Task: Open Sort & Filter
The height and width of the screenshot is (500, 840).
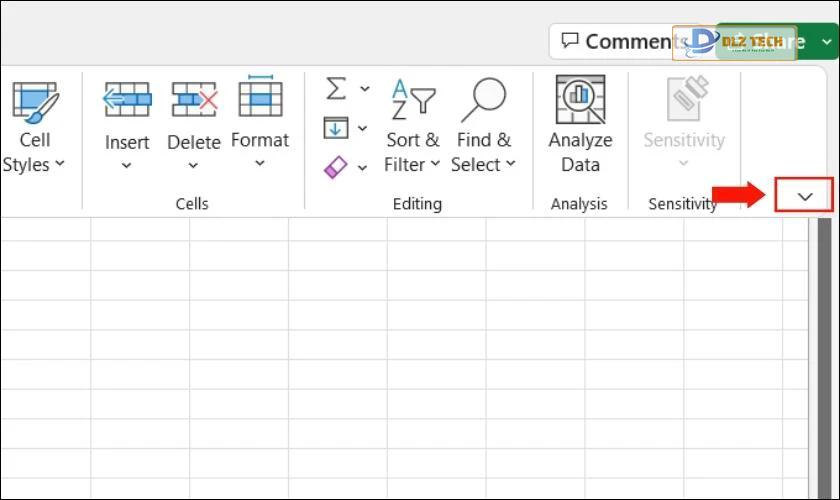Action: 412,127
